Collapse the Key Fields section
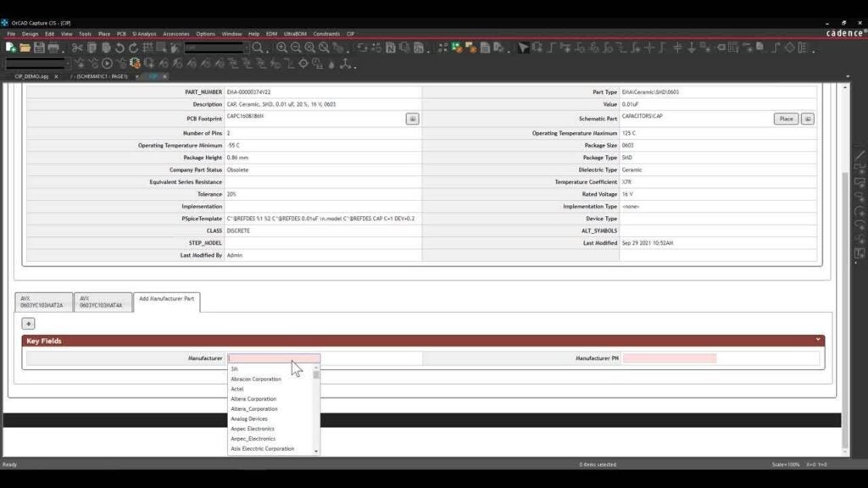 coord(818,341)
